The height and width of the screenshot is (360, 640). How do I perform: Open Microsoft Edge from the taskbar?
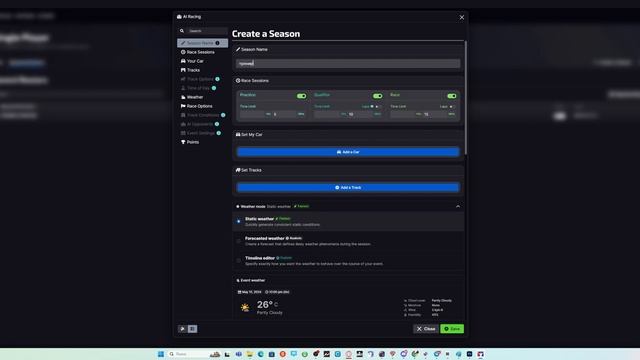point(260,354)
